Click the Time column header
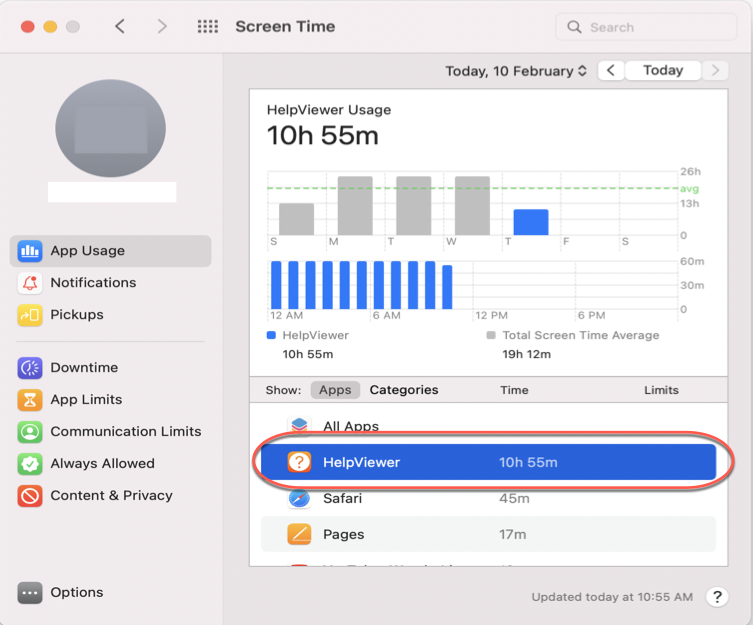 [x=514, y=390]
